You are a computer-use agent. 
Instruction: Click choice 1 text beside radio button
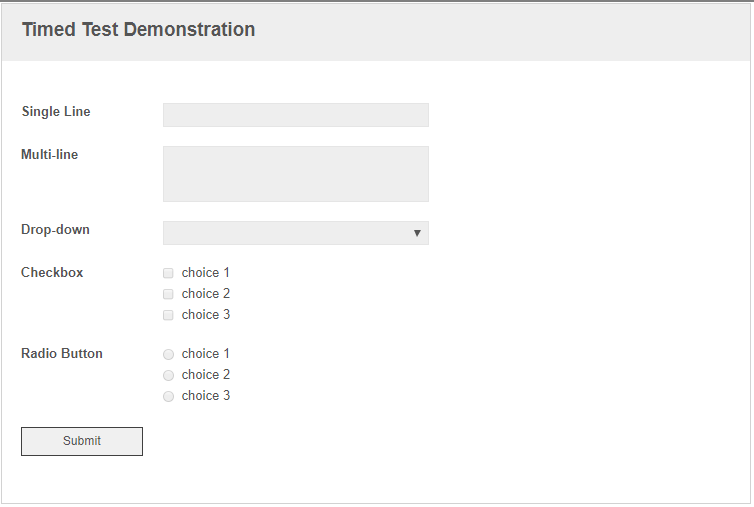click(x=206, y=354)
